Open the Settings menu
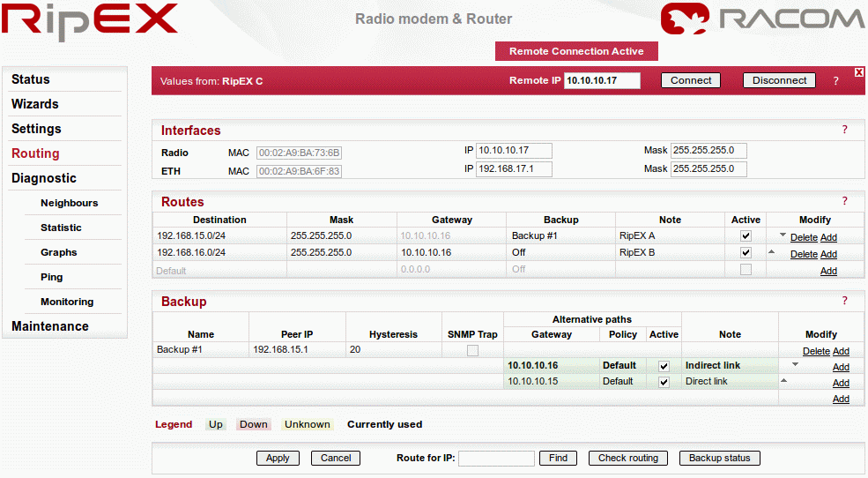This screenshot has height=478, width=868. tap(36, 129)
